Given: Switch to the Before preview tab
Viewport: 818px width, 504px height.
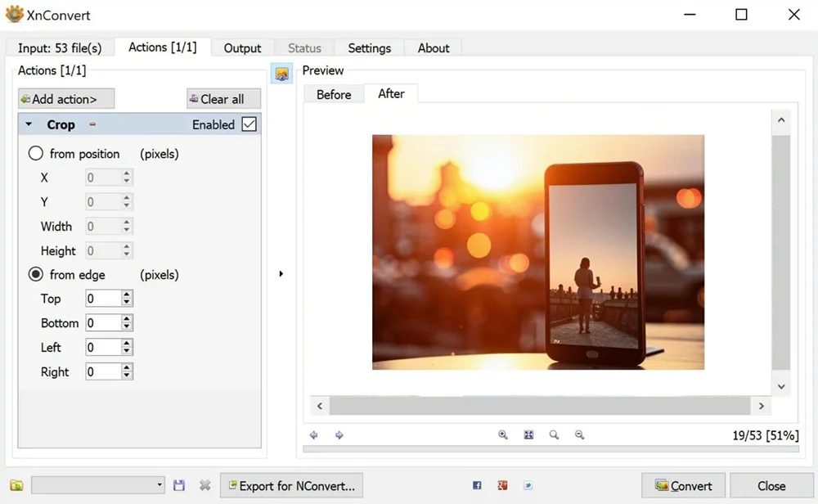Looking at the screenshot, I should [334, 95].
